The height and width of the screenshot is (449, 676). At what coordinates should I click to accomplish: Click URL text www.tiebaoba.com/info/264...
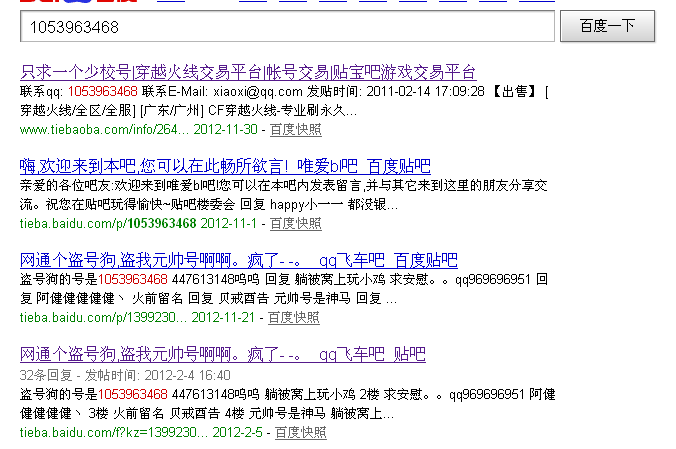[104, 129]
